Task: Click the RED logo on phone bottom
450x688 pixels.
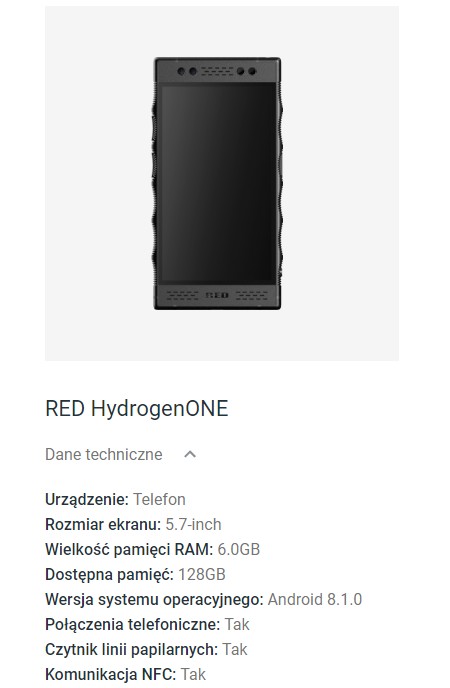Action: coord(217,295)
